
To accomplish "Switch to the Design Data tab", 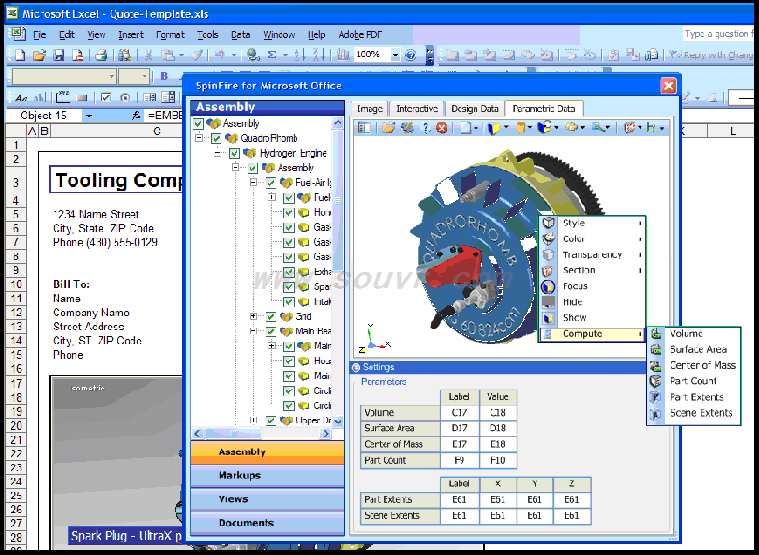I will pyautogui.click(x=474, y=108).
